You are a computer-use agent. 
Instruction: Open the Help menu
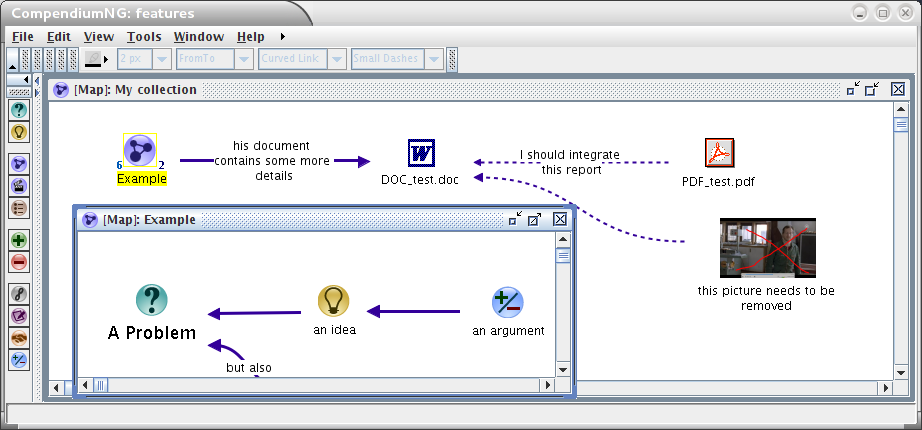point(250,36)
